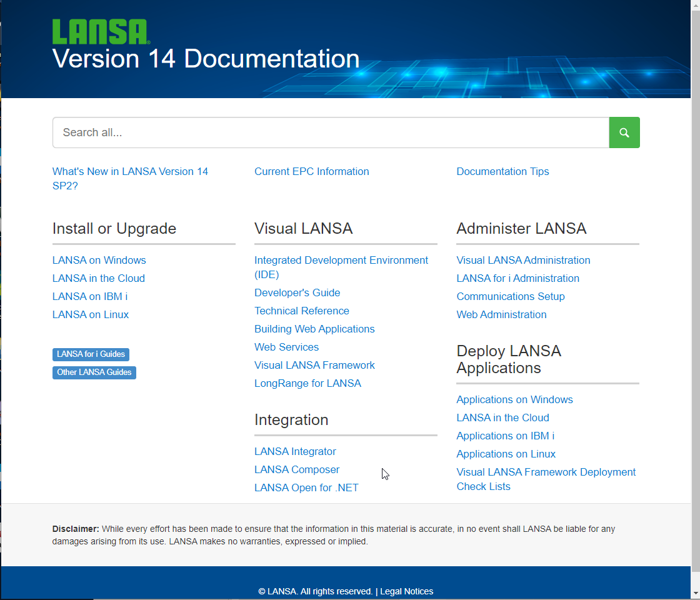Open What's New in LANSA Version 14 SP2
Image resolution: width=700 pixels, height=600 pixels.
(130, 179)
